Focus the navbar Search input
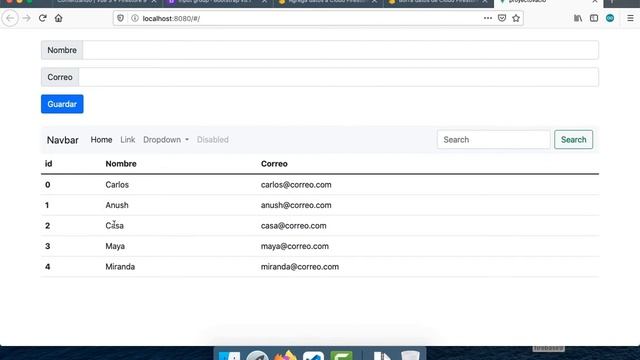640x360 pixels. pyautogui.click(x=494, y=140)
